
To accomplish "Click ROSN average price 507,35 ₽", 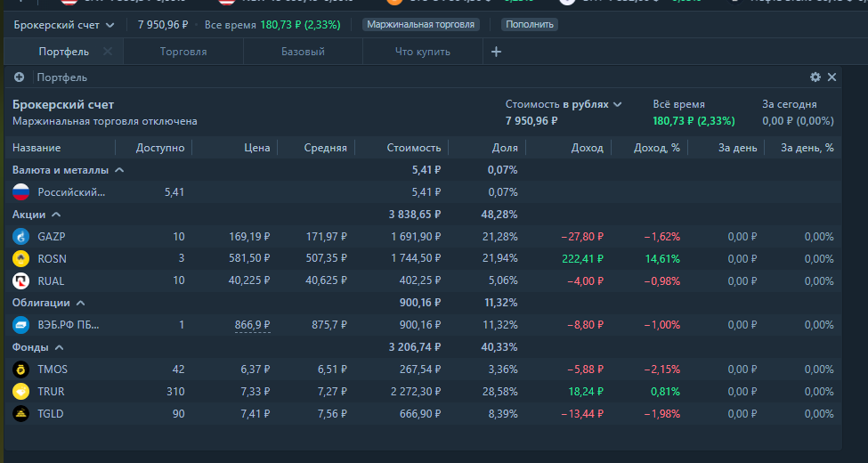I will [x=326, y=258].
